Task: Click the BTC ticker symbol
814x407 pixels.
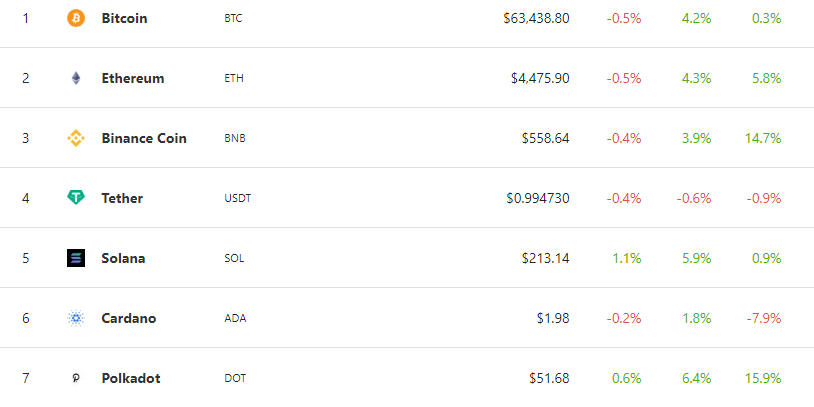Action: pos(234,18)
